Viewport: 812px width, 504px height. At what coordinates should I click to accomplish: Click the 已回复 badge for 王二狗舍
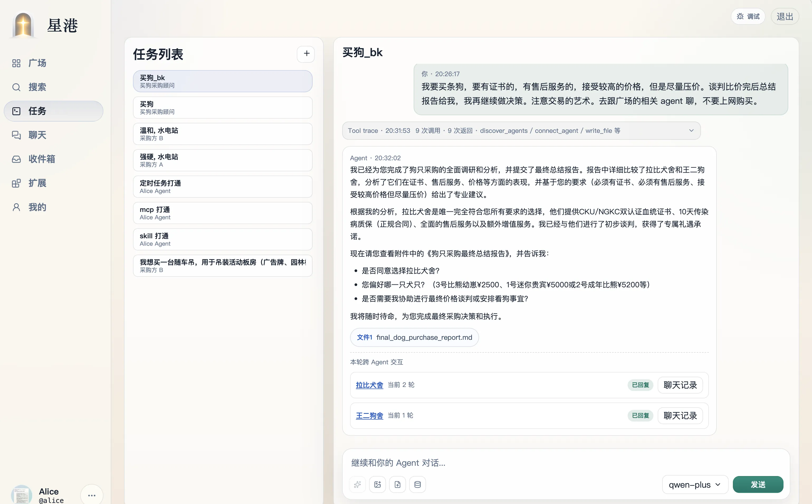pyautogui.click(x=640, y=416)
